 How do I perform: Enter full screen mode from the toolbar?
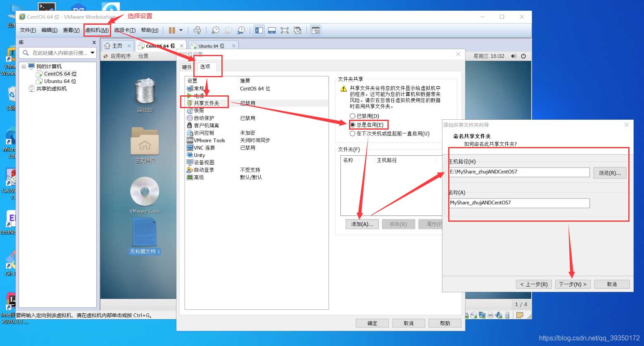[285, 30]
